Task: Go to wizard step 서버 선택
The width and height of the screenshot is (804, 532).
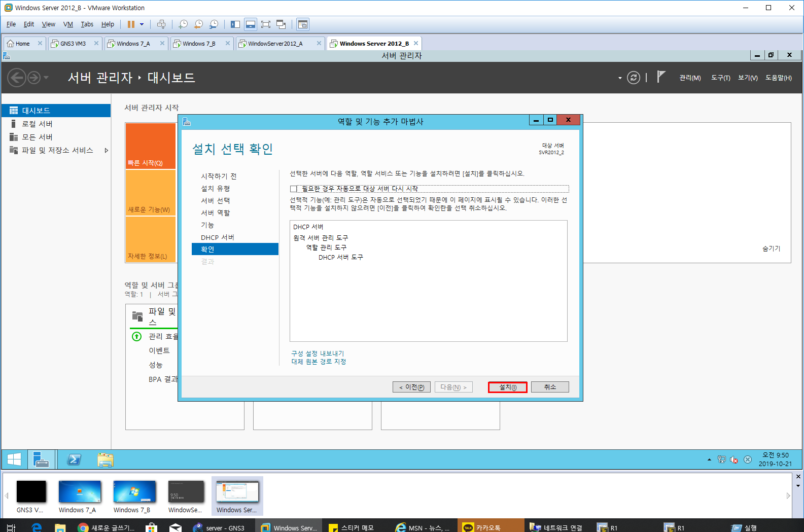Action: tap(216, 200)
